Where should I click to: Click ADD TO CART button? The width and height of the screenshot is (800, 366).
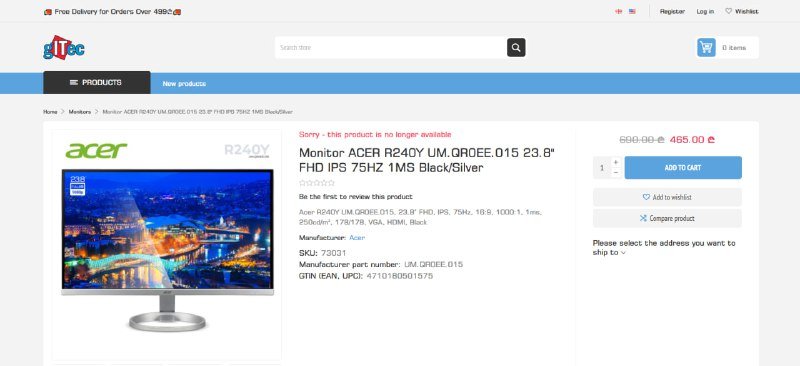point(683,167)
